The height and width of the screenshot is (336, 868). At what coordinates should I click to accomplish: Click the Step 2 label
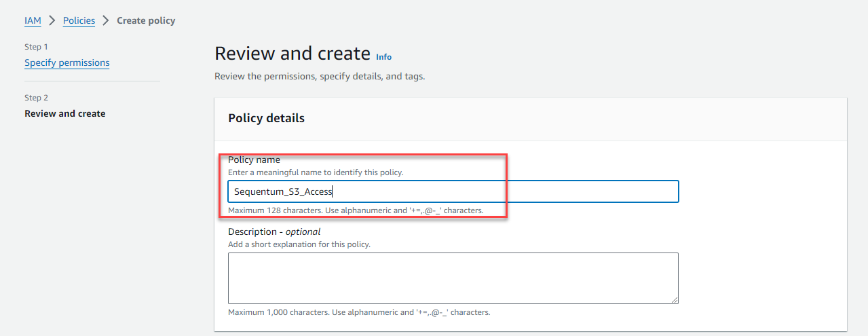click(36, 98)
